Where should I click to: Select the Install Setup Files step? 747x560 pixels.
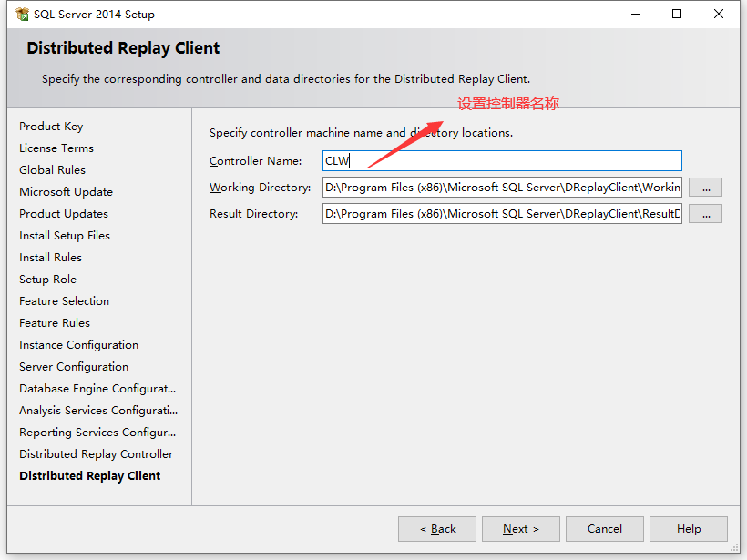click(65, 236)
